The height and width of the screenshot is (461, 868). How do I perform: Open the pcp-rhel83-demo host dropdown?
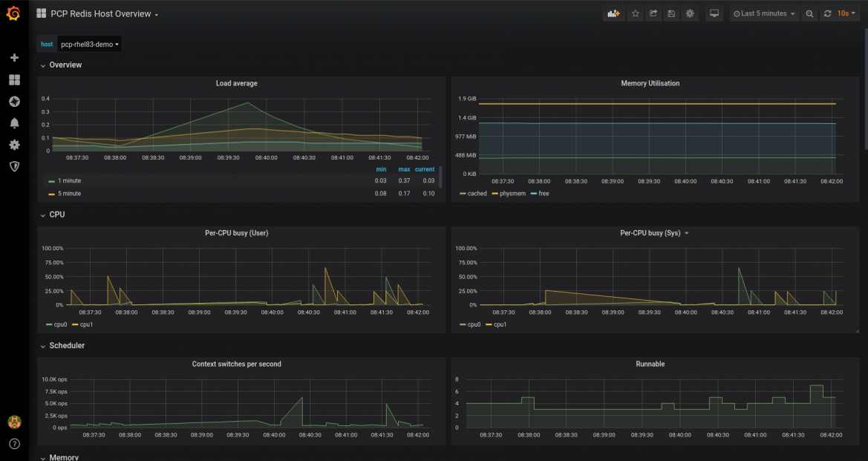(89, 43)
